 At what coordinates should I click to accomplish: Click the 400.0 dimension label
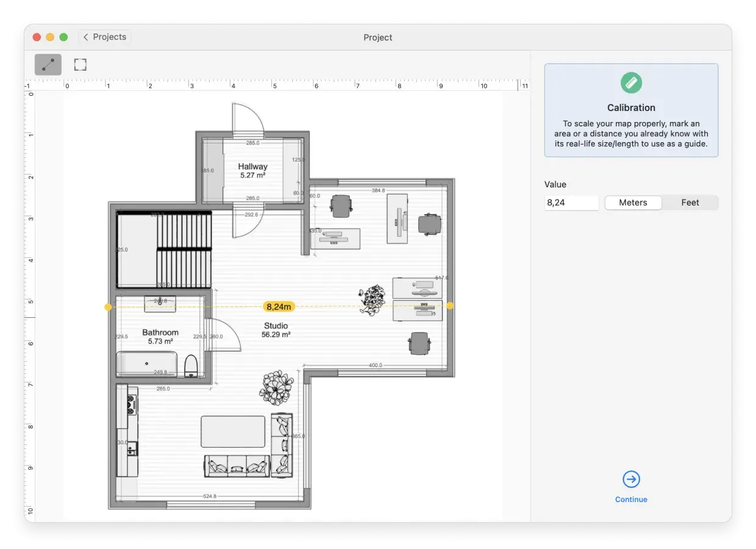pyautogui.click(x=376, y=365)
